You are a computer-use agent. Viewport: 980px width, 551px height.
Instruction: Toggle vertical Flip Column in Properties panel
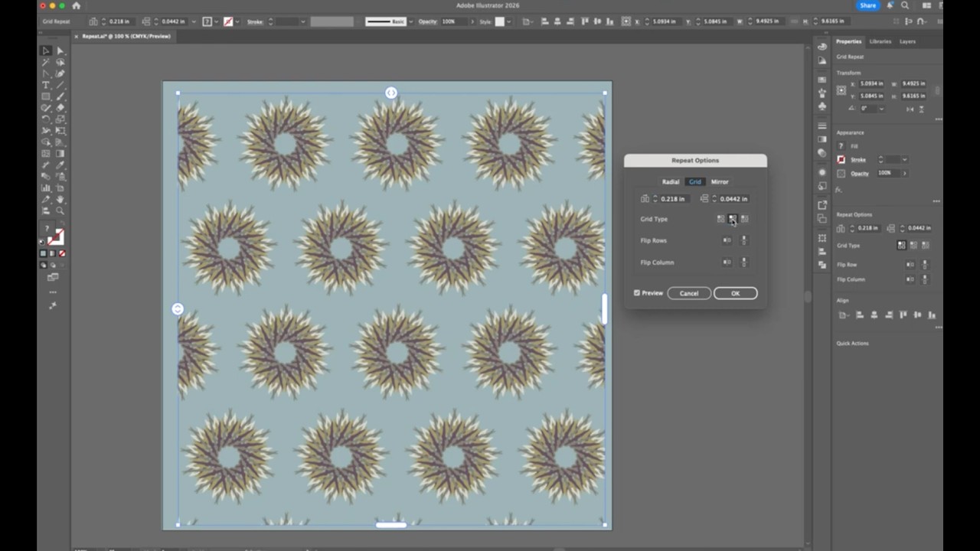[x=924, y=279]
